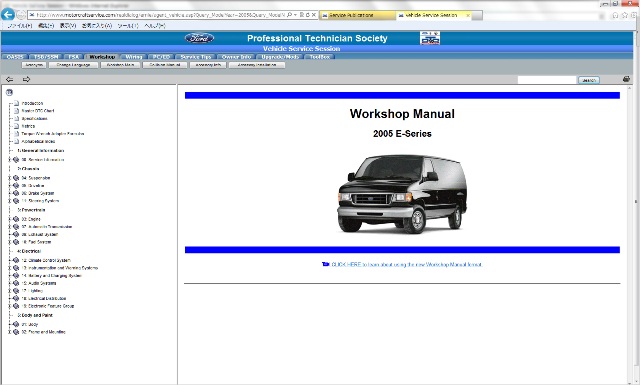Click the section icon beside 00: Service Information
The width and height of the screenshot is (640, 385).
pyautogui.click(x=16, y=160)
